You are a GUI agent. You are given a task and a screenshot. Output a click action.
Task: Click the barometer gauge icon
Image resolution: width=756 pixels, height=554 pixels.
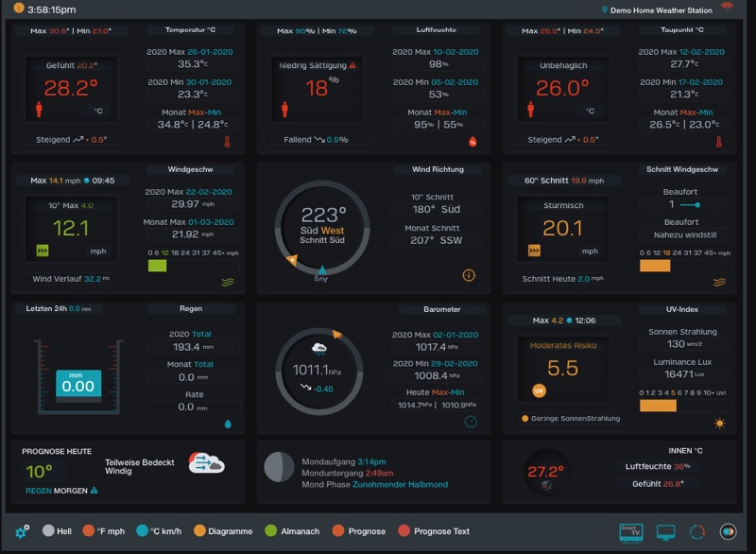tap(471, 422)
